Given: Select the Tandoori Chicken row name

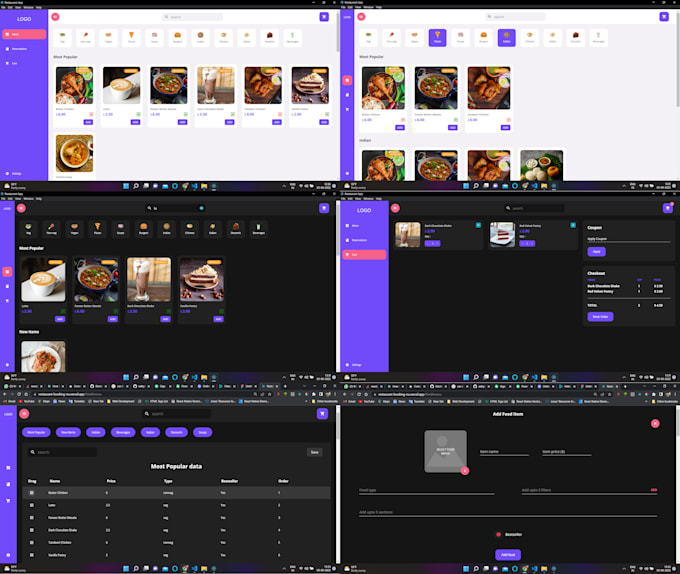Looking at the screenshot, I should pos(59,542).
